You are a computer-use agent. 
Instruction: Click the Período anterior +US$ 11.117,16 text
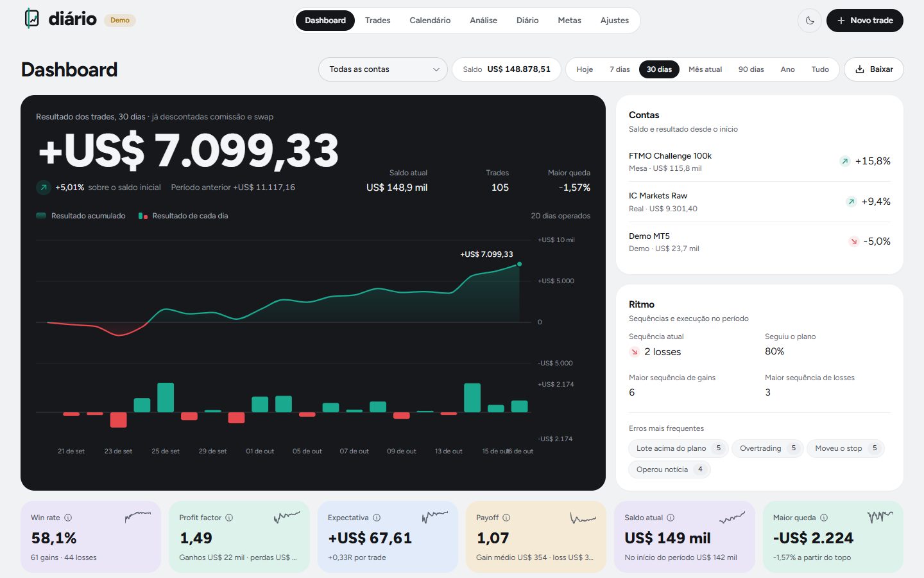[233, 188]
